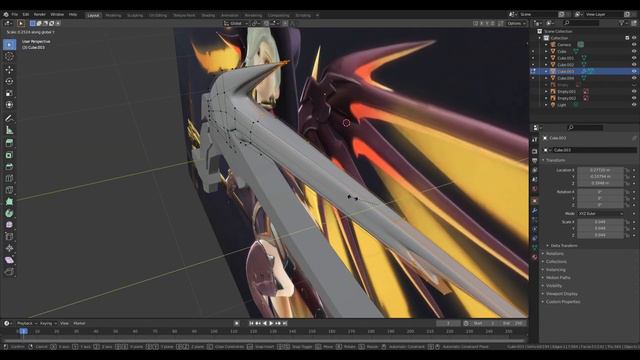Pick the Poly Build tool
Screen dimensions: 640x360
(x=9, y=202)
